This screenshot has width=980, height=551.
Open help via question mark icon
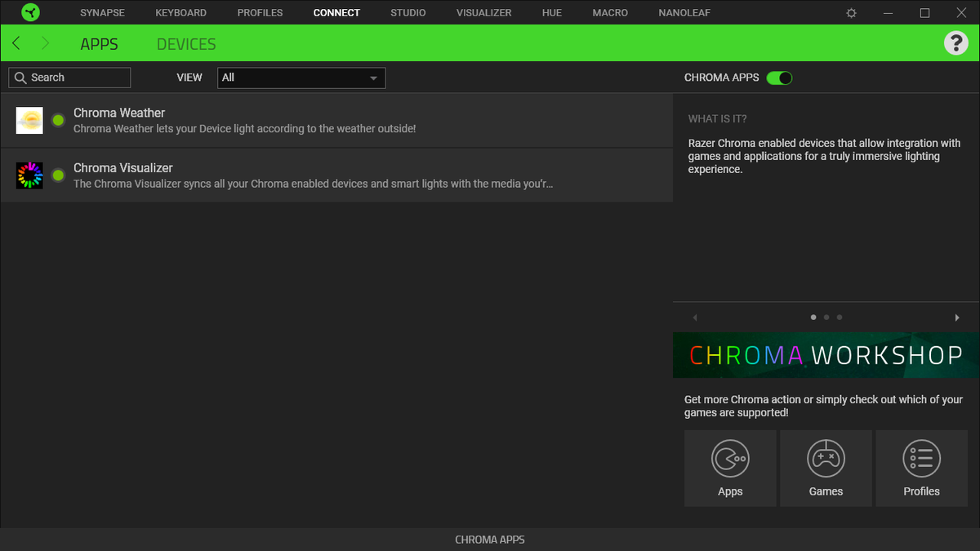pyautogui.click(x=955, y=42)
